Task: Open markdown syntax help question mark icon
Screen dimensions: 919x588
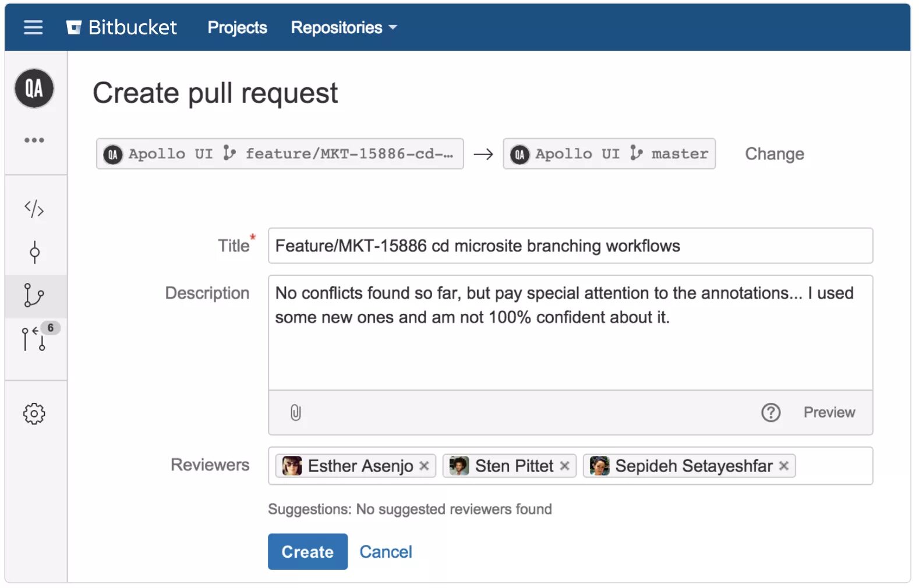Action: [770, 413]
